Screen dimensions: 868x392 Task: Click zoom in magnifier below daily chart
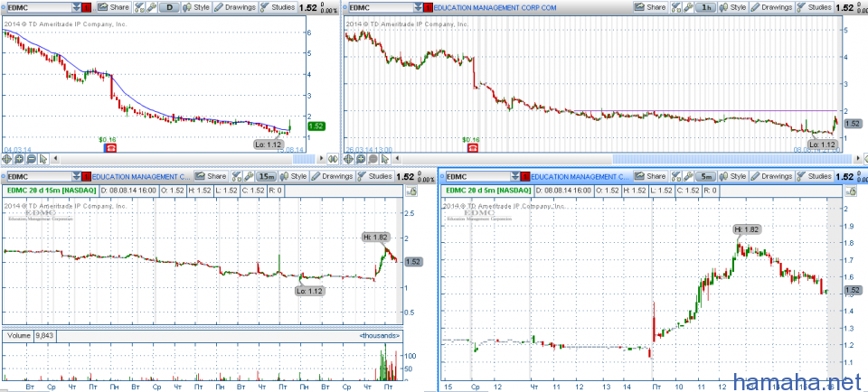tap(19, 159)
